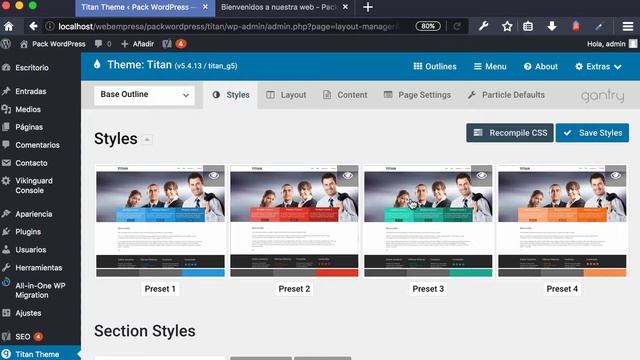Collapse the Styles section toggle
The width and height of the screenshot is (640, 360).
point(147,140)
